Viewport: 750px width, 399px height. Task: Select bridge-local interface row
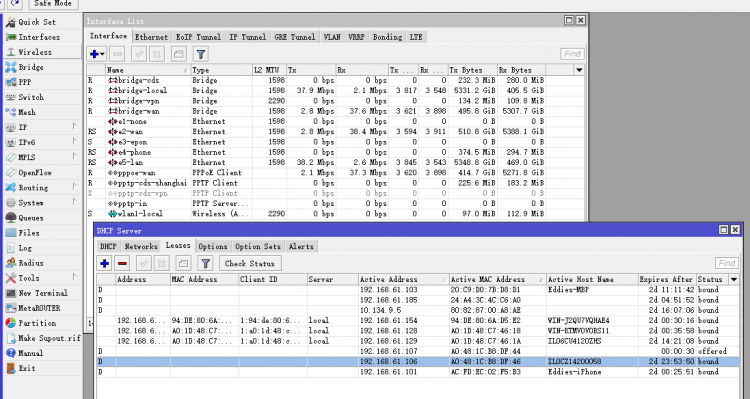click(335, 90)
